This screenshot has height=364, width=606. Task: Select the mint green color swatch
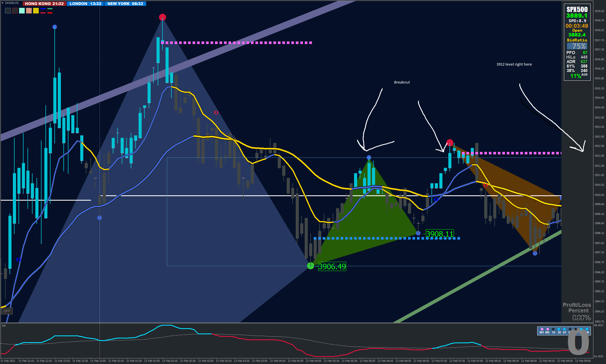pos(22,11)
